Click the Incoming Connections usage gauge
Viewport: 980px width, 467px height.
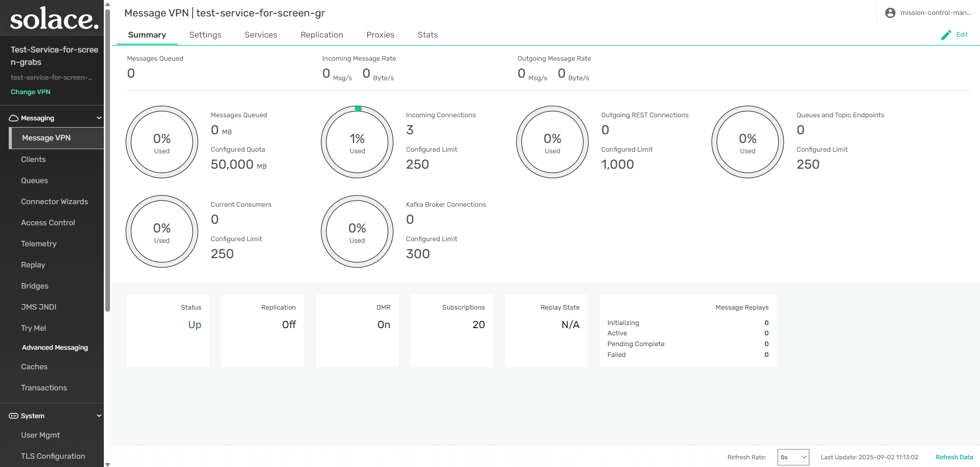point(357,142)
